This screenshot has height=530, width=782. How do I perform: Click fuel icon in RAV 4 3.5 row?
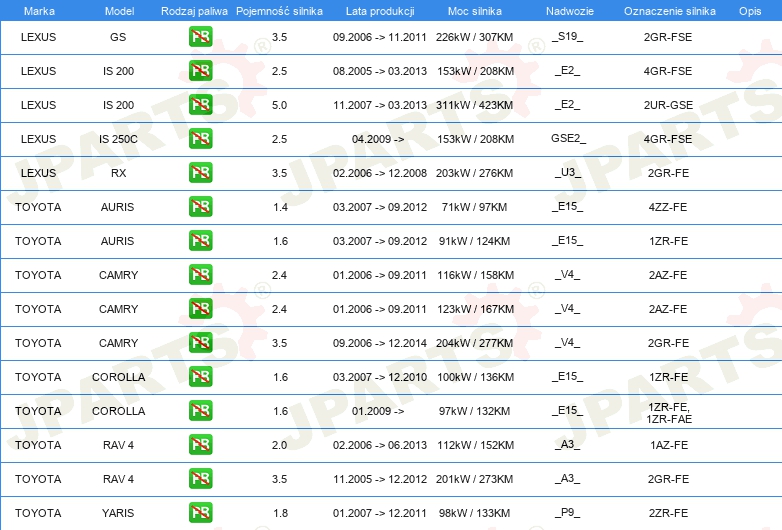click(200, 479)
